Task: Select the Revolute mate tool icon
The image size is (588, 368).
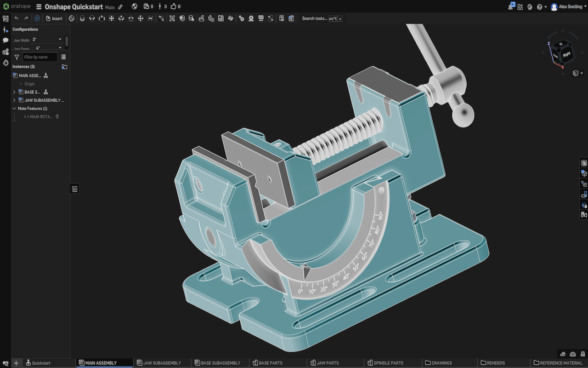Action: pyautogui.click(x=92, y=18)
